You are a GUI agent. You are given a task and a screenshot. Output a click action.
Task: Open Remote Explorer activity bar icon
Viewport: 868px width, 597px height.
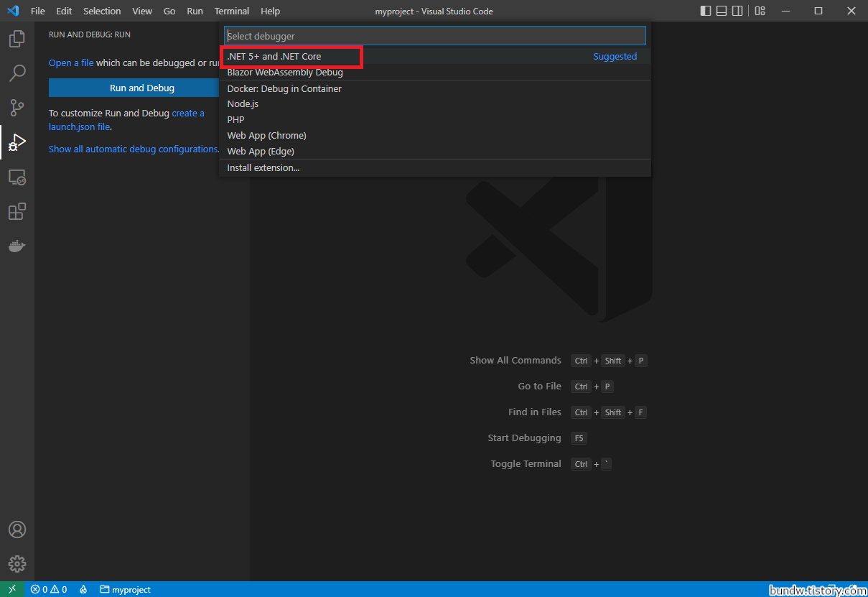pos(17,177)
